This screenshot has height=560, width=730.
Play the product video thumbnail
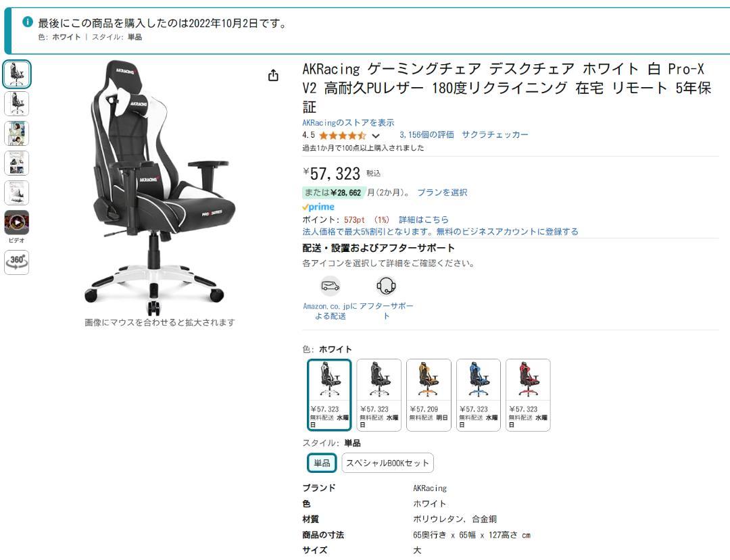[x=17, y=222]
